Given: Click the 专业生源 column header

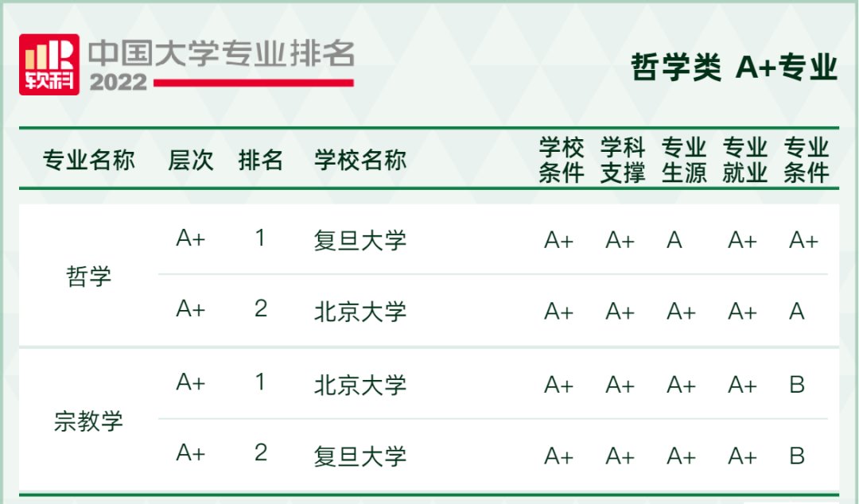Looking at the screenshot, I should [x=684, y=160].
